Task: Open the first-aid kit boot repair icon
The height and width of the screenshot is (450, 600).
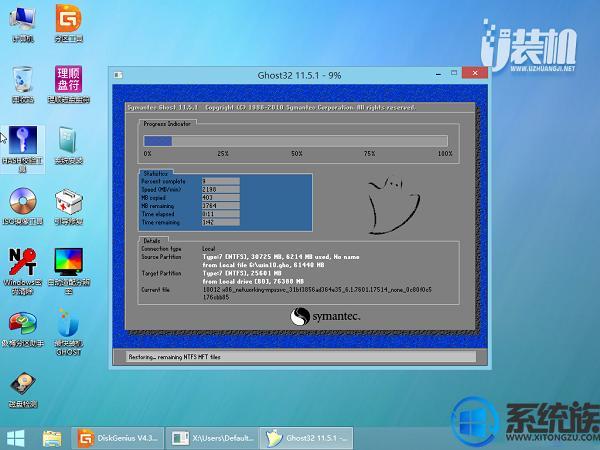Action: click(x=68, y=207)
